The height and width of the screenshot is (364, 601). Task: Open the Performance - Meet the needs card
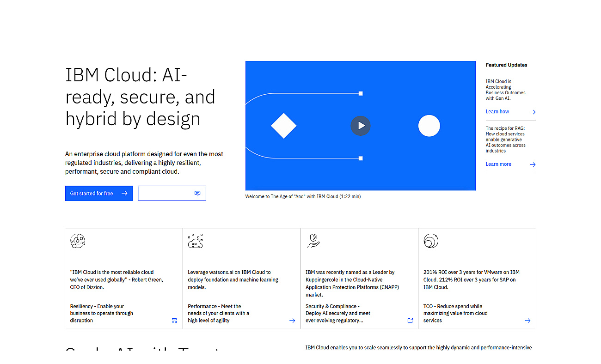click(x=218, y=313)
